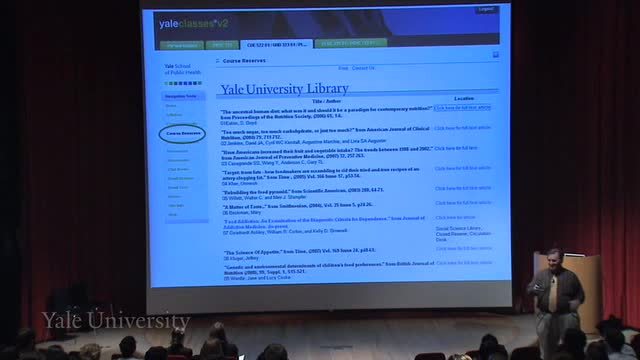Viewport: 640px width, 360px height.
Task: Open full text for "Rebuilding the food pyramid"
Action: 463,188
